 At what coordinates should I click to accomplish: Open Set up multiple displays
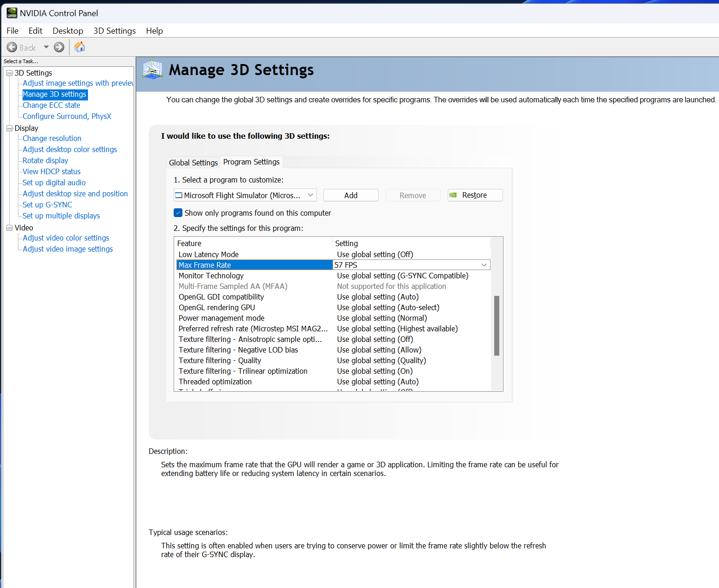[61, 216]
